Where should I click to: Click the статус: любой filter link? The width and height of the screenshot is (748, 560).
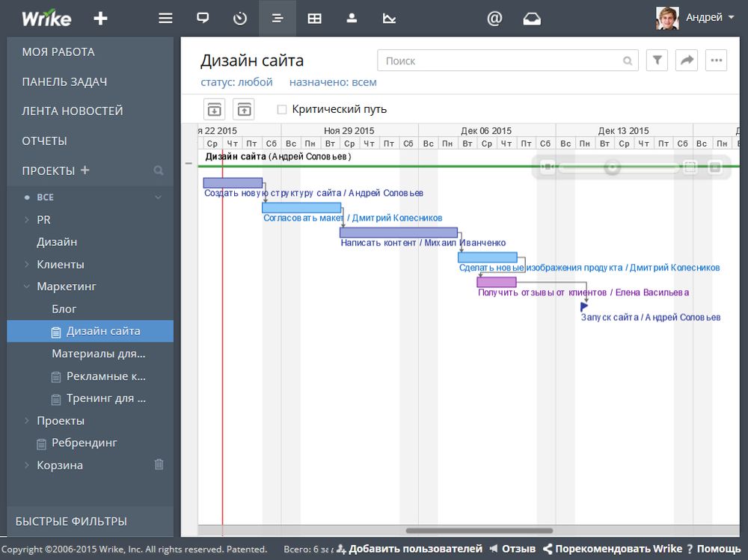pos(236,82)
